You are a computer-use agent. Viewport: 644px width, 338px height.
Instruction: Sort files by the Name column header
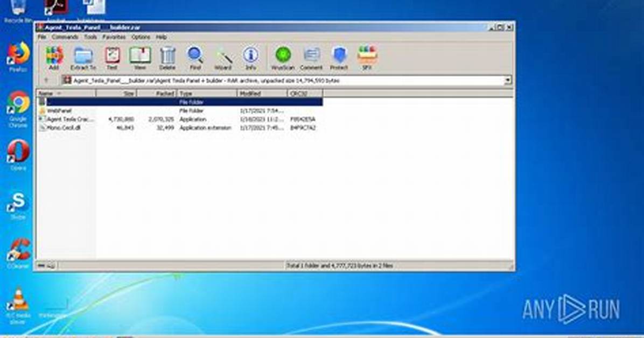[x=66, y=93]
